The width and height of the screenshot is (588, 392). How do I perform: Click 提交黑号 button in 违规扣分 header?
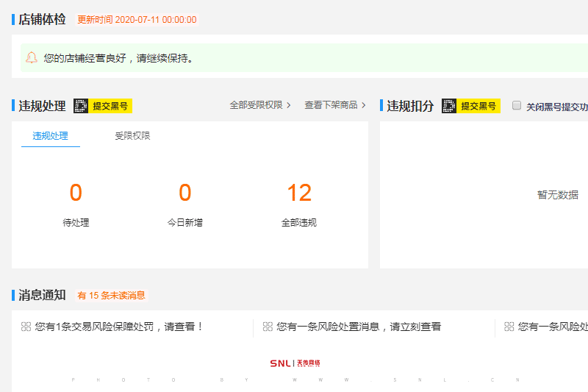pyautogui.click(x=479, y=106)
